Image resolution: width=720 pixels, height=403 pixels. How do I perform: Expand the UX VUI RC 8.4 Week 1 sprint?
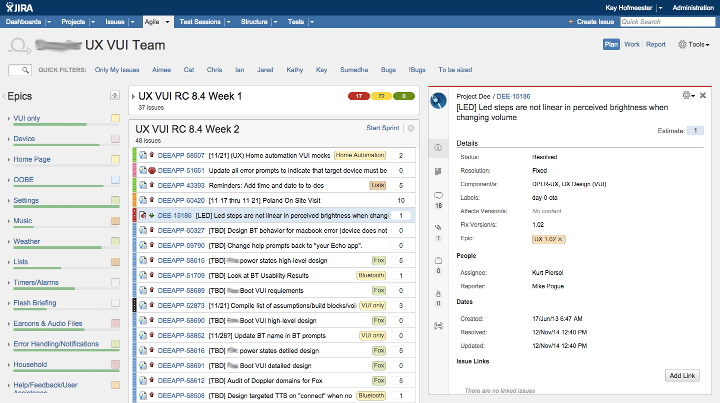click(132, 96)
